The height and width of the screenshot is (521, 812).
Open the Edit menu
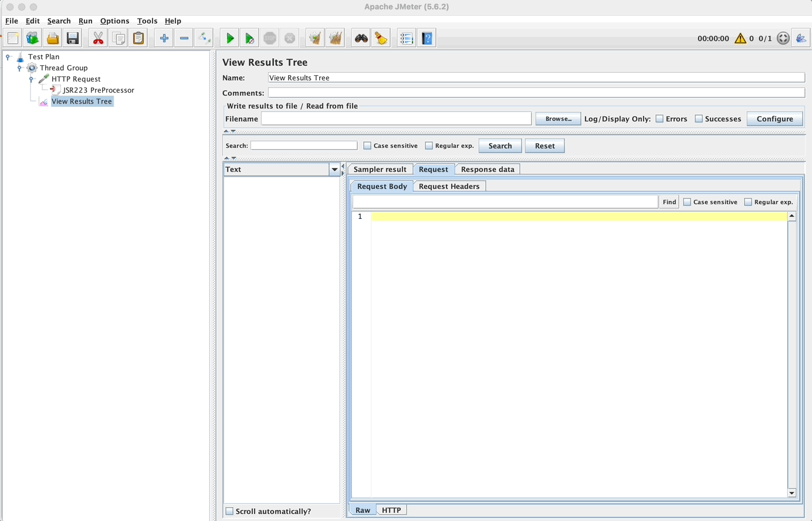33,21
